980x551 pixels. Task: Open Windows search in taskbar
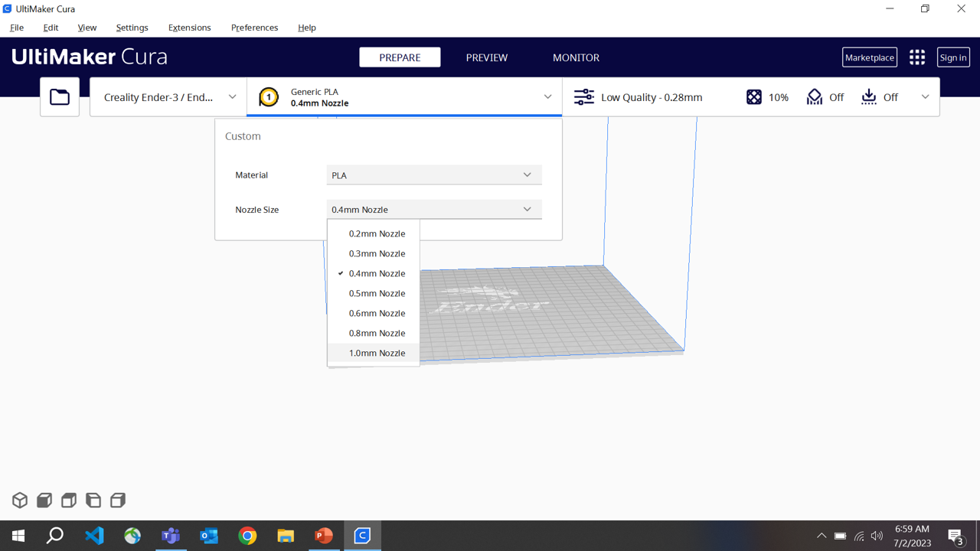pos(55,536)
